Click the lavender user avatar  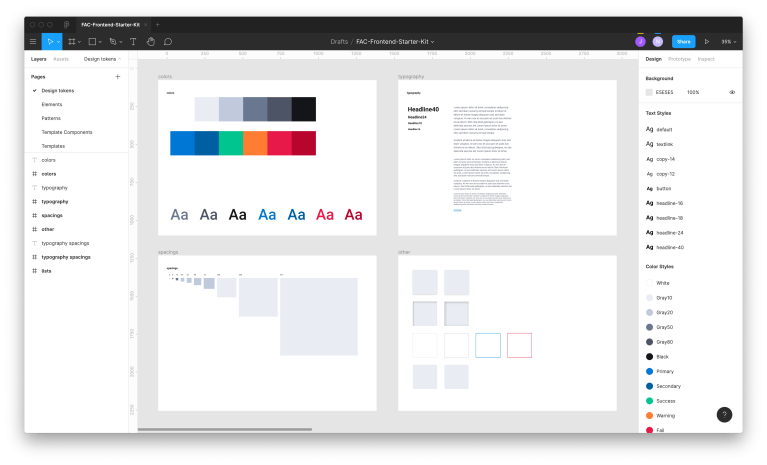[658, 42]
